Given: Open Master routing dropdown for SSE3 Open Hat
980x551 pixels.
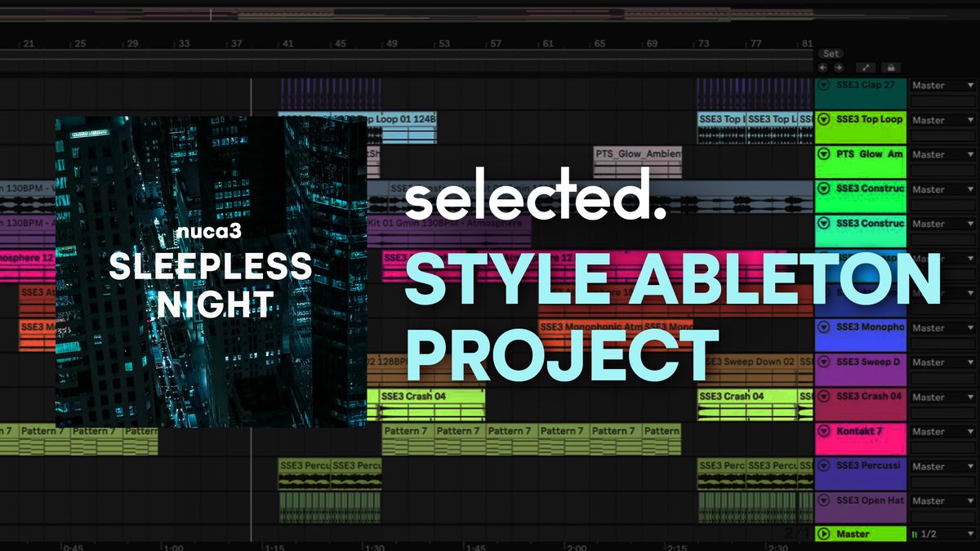Looking at the screenshot, I should click(x=942, y=501).
